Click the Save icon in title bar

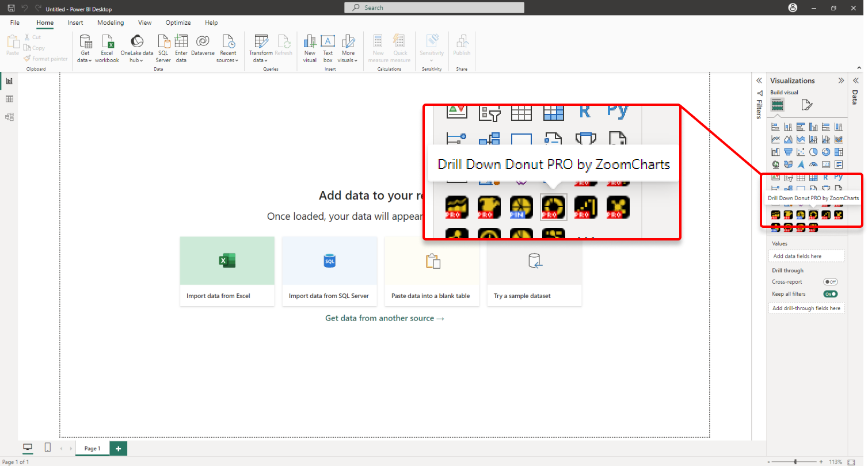click(x=11, y=8)
